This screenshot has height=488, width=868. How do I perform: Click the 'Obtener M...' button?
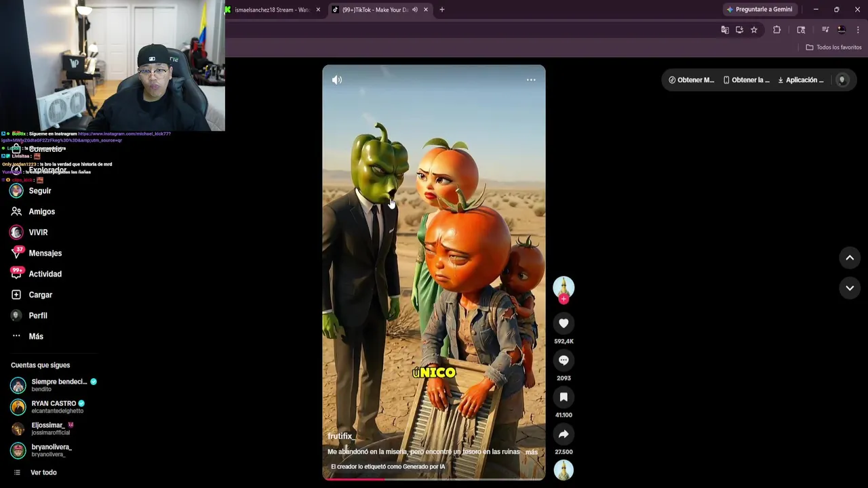(691, 80)
